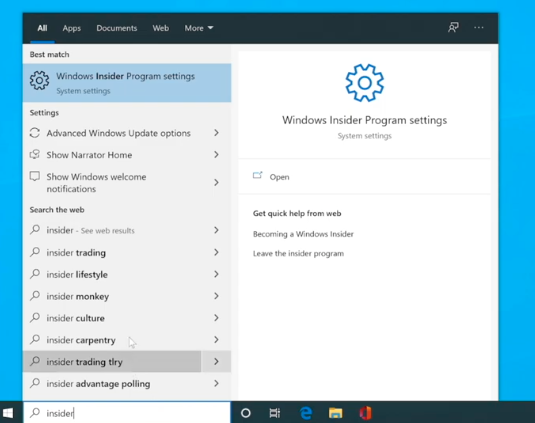Open the More dropdown filter
The image size is (535, 423).
pos(199,28)
